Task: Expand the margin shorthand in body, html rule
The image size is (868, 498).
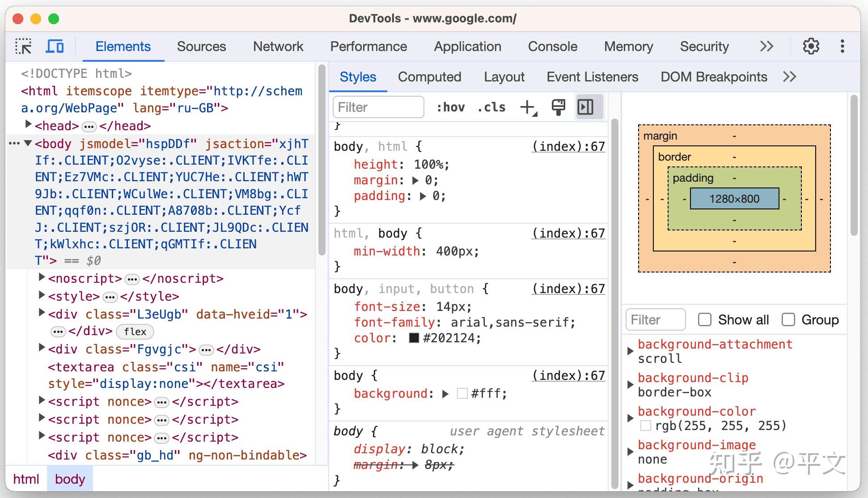Action: click(415, 180)
